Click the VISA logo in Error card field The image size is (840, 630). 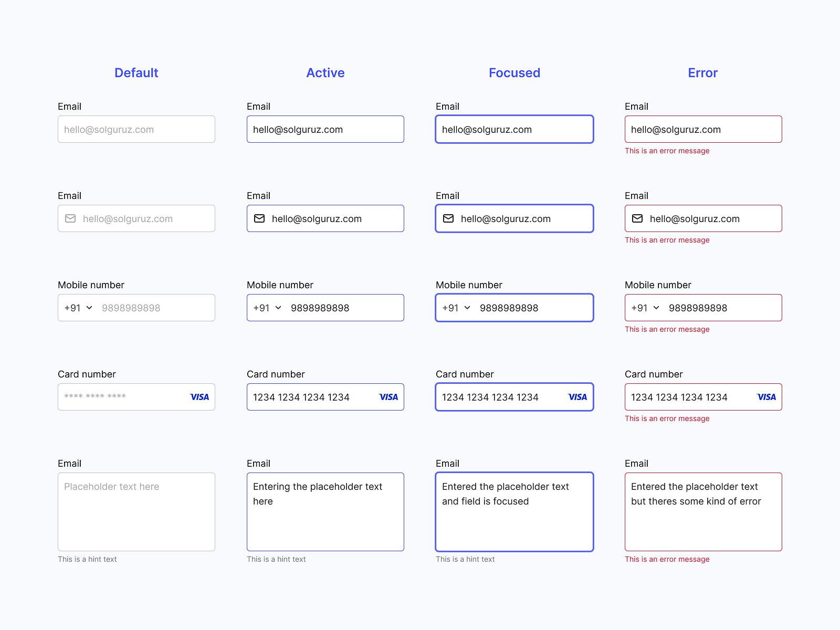pos(766,397)
